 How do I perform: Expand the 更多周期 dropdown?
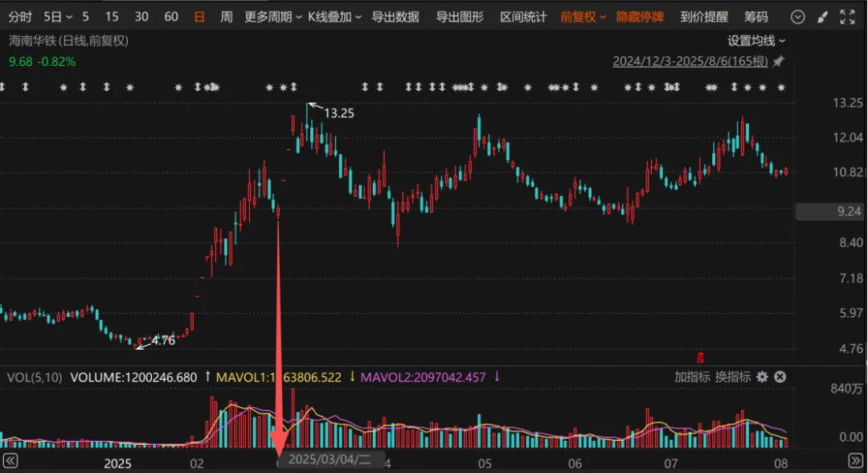(x=273, y=17)
